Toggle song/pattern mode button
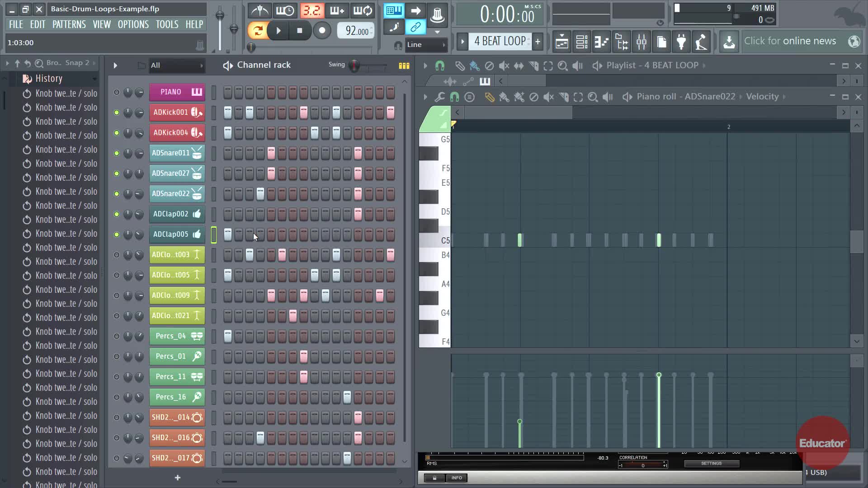The image size is (868, 488). click(258, 30)
